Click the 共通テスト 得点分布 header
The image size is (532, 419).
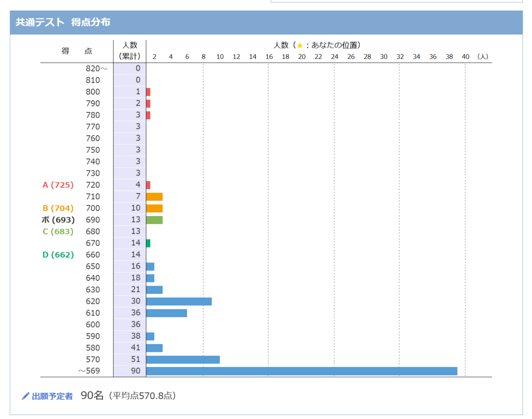(63, 22)
